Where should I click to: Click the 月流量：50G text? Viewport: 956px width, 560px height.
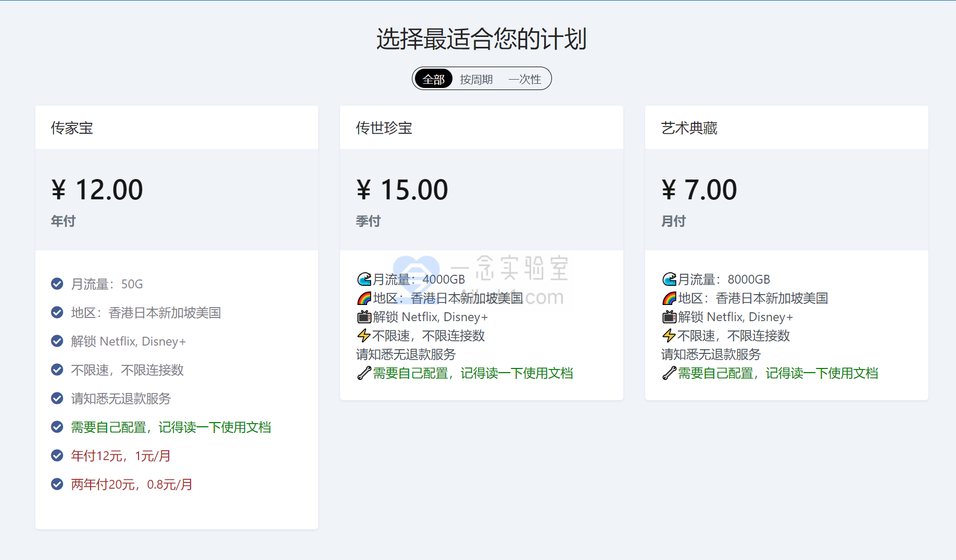[107, 284]
